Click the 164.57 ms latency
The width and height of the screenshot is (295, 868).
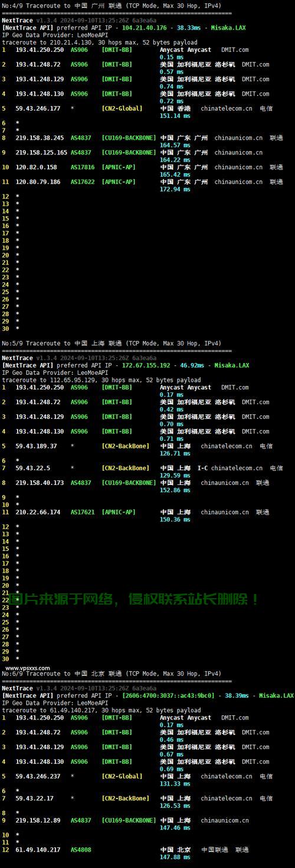pos(175,145)
